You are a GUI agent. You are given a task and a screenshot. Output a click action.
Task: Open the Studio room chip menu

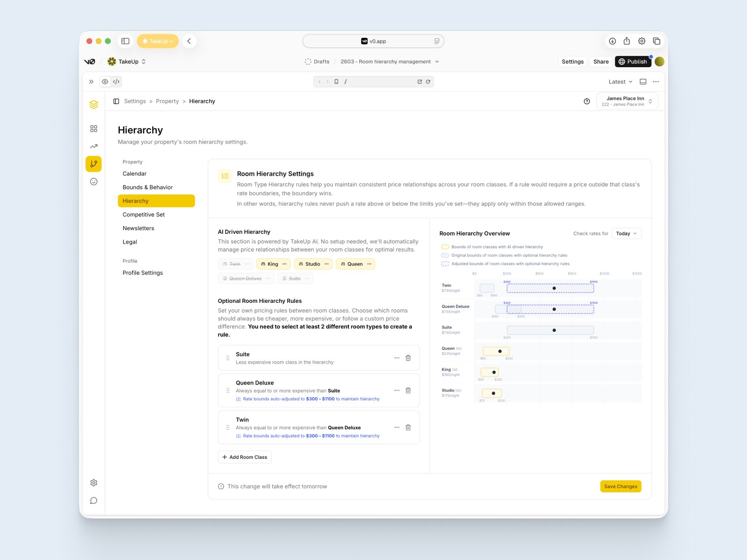click(326, 264)
